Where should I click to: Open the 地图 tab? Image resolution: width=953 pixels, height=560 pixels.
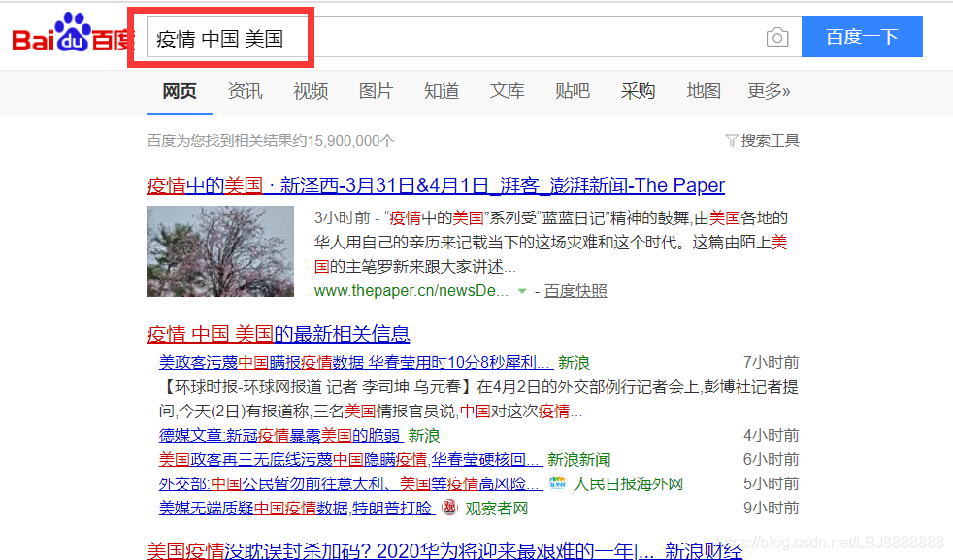tap(704, 91)
